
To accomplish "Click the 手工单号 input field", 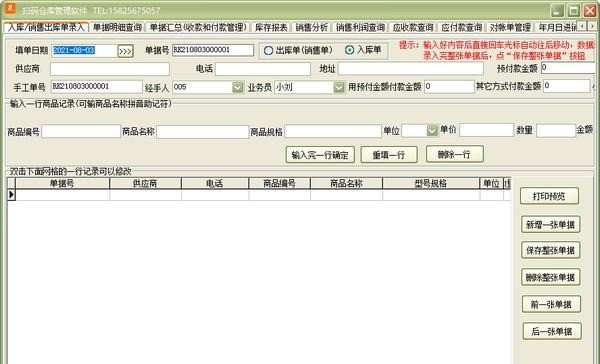I will (96, 87).
